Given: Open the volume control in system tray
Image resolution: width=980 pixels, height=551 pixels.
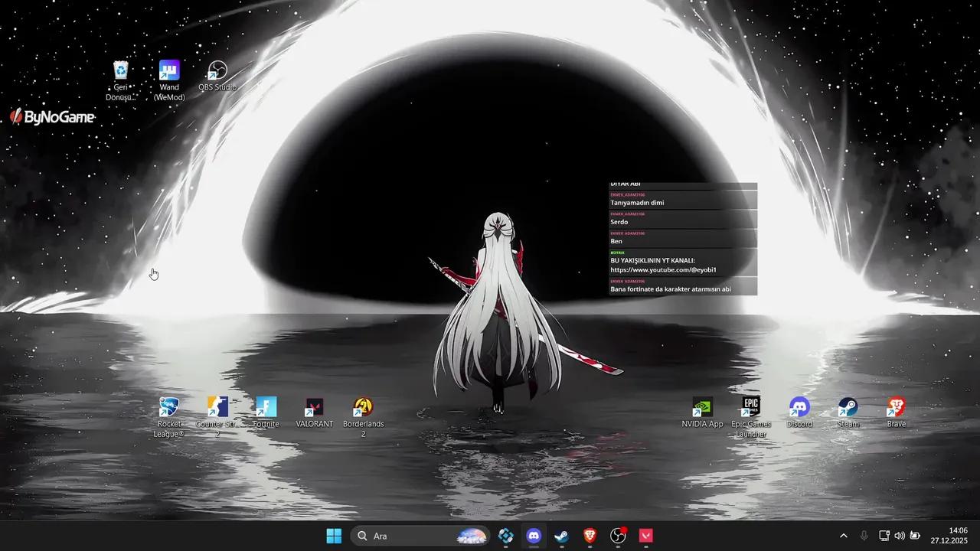Looking at the screenshot, I should tap(900, 536).
